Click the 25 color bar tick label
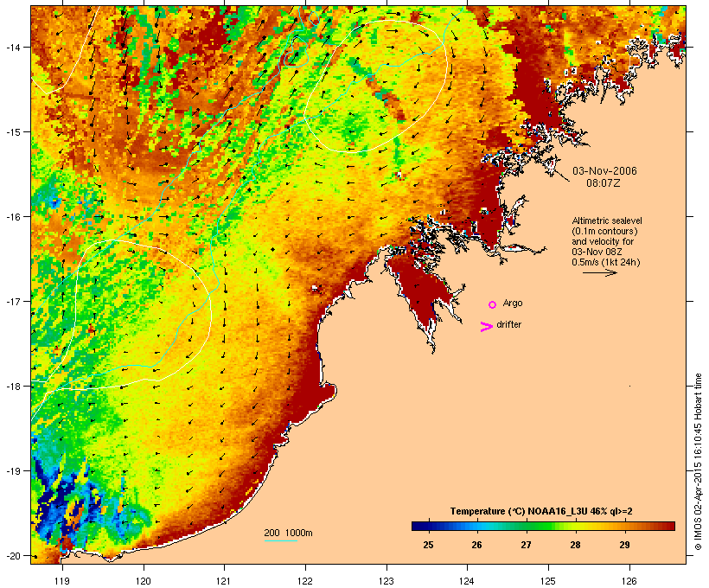 (428, 545)
